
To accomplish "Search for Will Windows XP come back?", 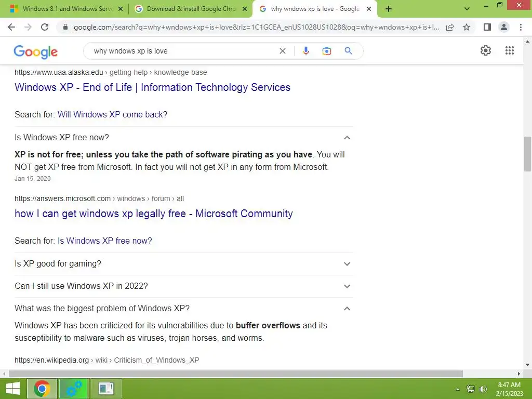I will pos(112,114).
